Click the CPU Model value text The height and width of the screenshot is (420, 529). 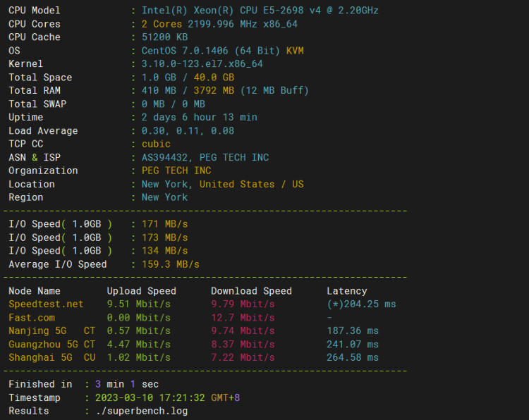click(x=260, y=11)
